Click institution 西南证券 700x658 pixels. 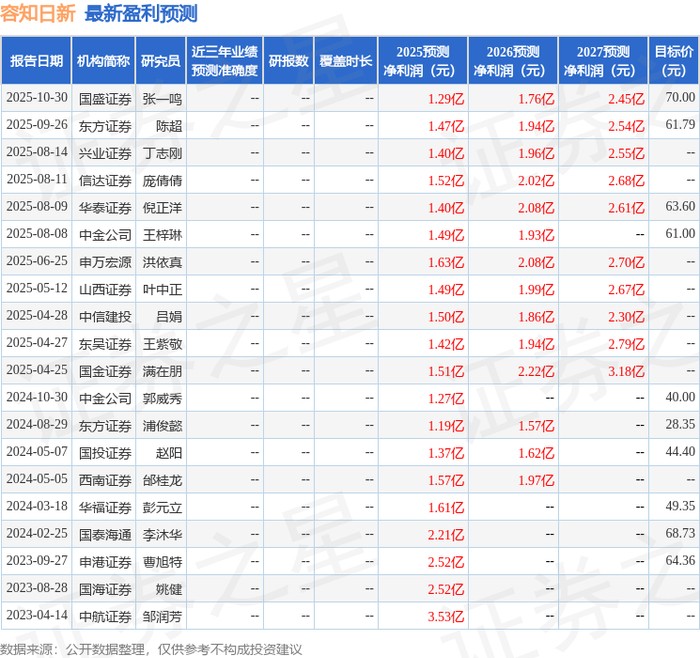pos(105,480)
